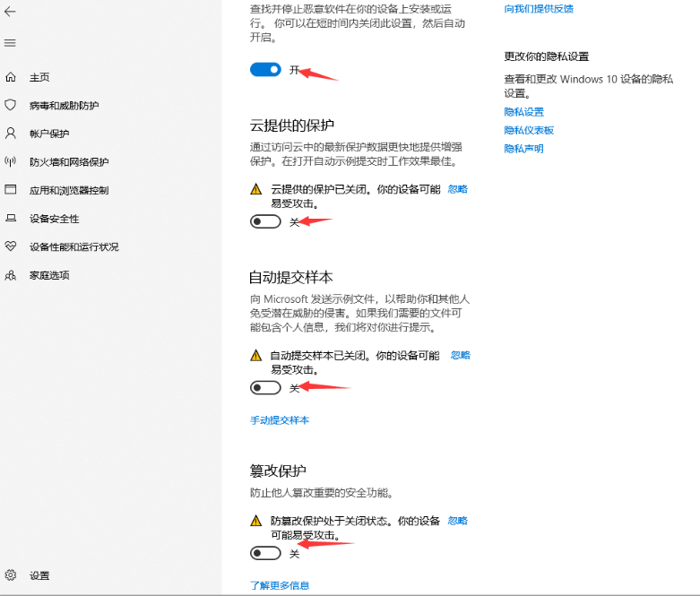
Task: Click the back arrow icon
Action: [11, 12]
